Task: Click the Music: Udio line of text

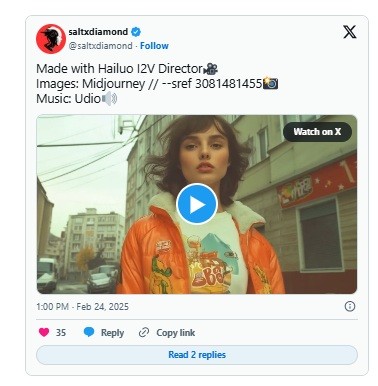Action: click(77, 99)
